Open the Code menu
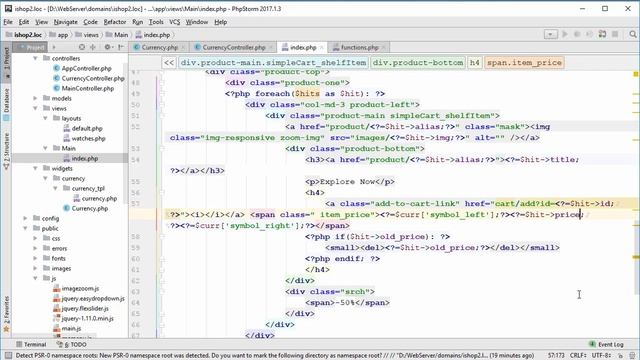The height and width of the screenshot is (360, 640). coord(90,22)
